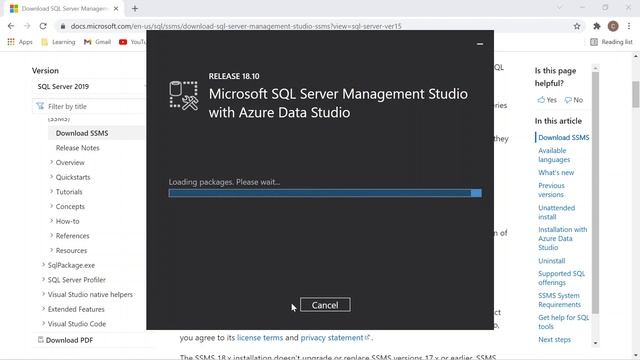The width and height of the screenshot is (640, 360).
Task: Jump to Download SSMS in article
Action: click(x=564, y=138)
